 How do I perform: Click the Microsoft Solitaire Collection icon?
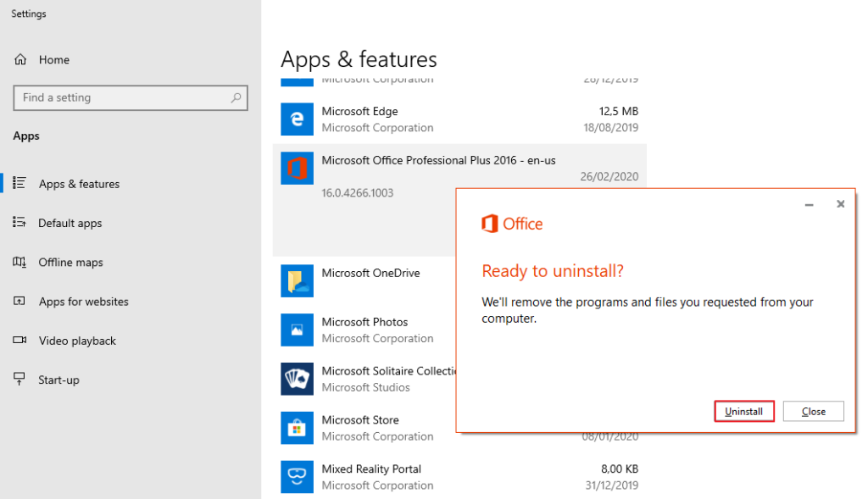point(297,379)
